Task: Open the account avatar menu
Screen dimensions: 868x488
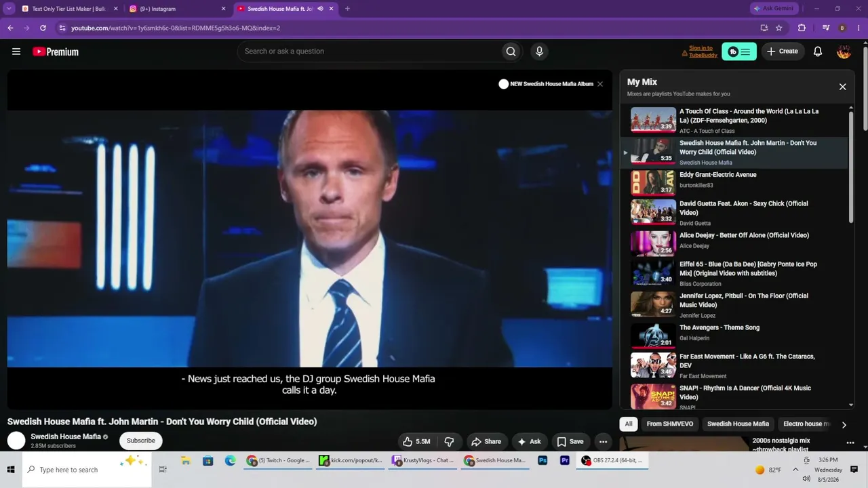Action: coord(844,52)
